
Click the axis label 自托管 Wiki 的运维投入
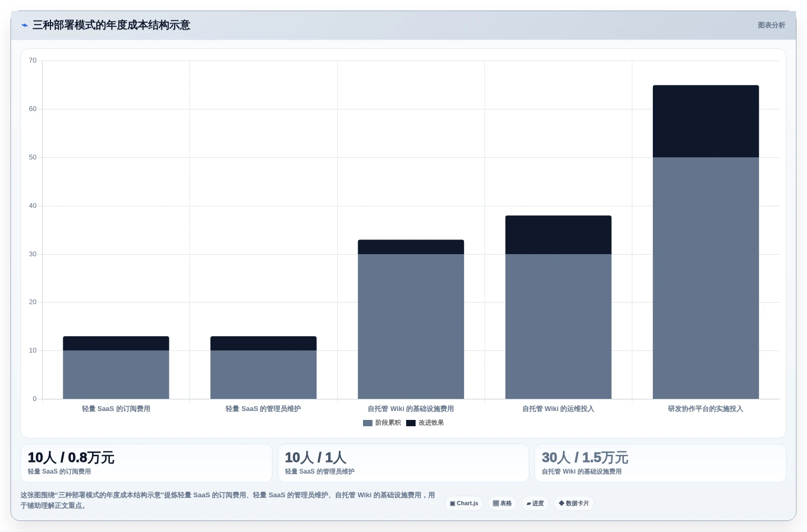[558, 409]
